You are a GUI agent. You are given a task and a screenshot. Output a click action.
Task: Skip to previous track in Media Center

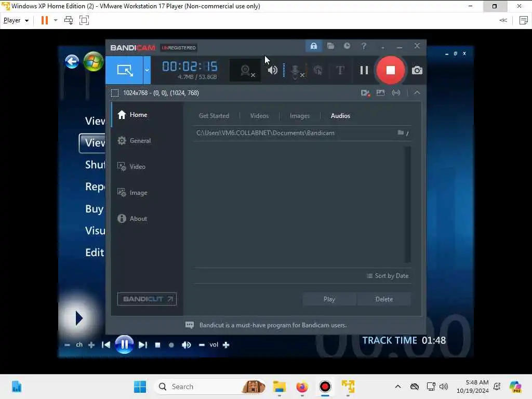105,345
